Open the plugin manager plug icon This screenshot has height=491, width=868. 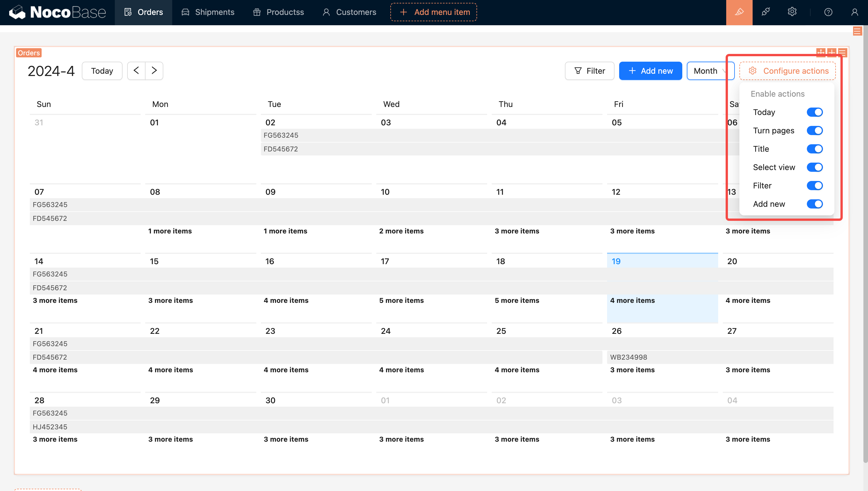pyautogui.click(x=766, y=12)
